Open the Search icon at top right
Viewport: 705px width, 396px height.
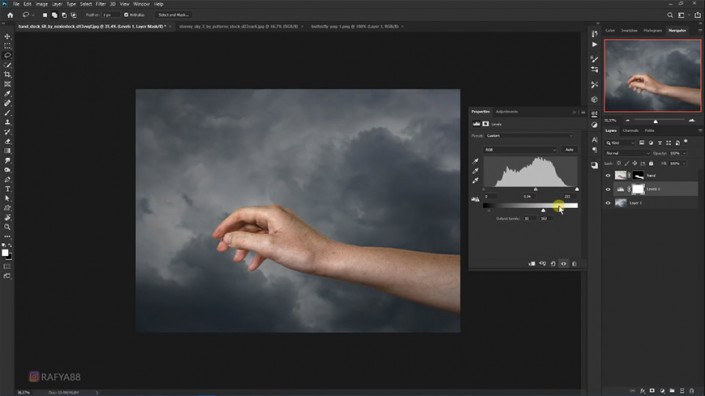point(670,15)
